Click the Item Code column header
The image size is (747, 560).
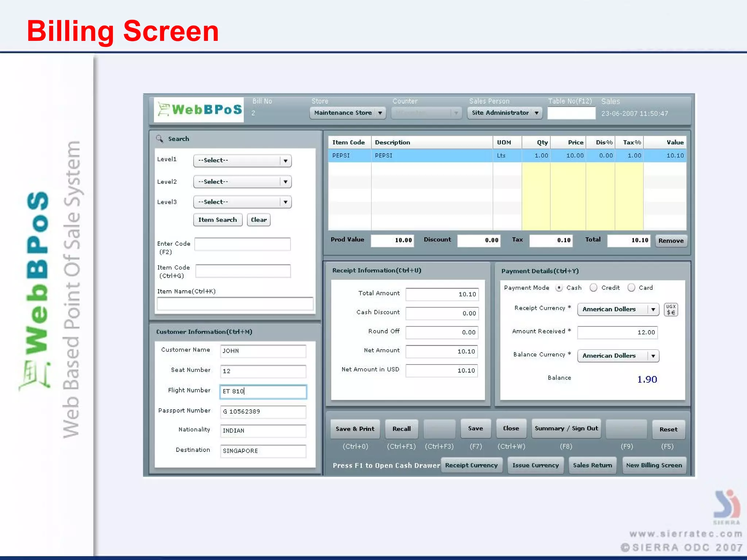tap(349, 143)
